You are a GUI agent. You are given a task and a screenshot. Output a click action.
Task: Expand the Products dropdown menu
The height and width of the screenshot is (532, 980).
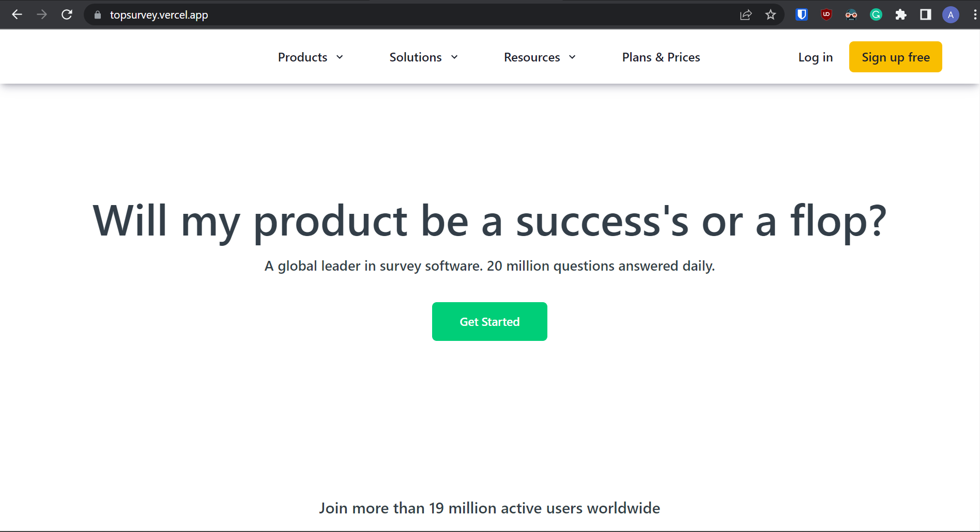coord(310,57)
